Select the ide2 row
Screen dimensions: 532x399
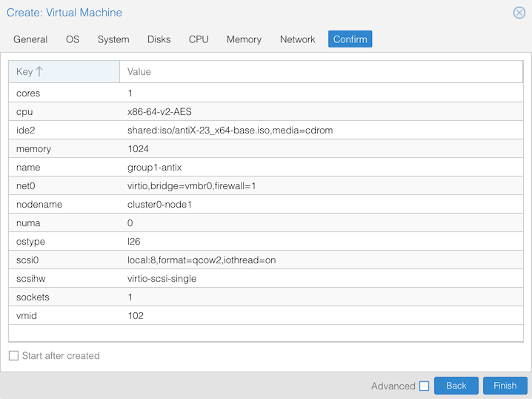pos(265,131)
